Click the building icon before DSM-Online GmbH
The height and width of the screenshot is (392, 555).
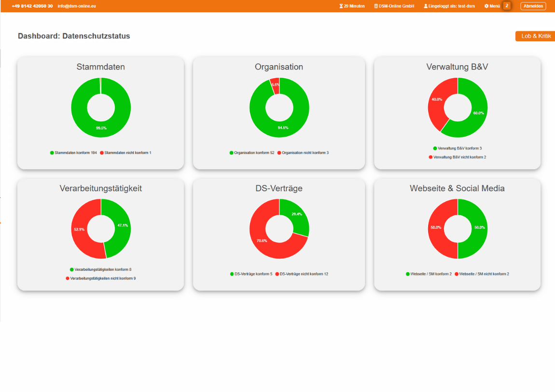point(375,6)
